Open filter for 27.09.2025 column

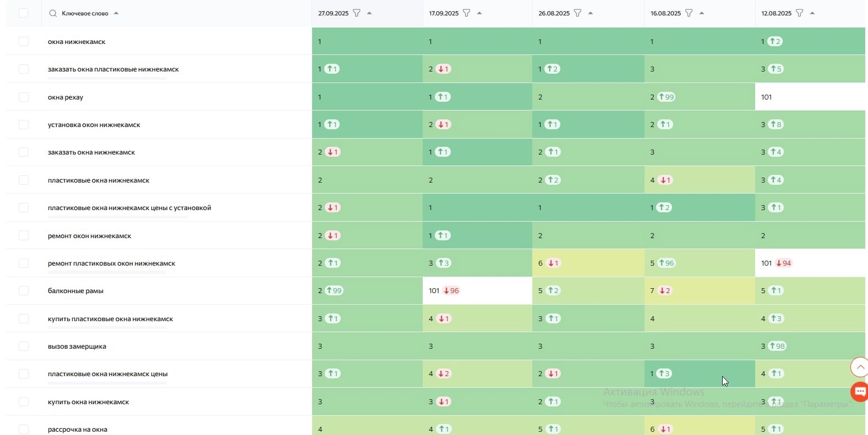[357, 13]
